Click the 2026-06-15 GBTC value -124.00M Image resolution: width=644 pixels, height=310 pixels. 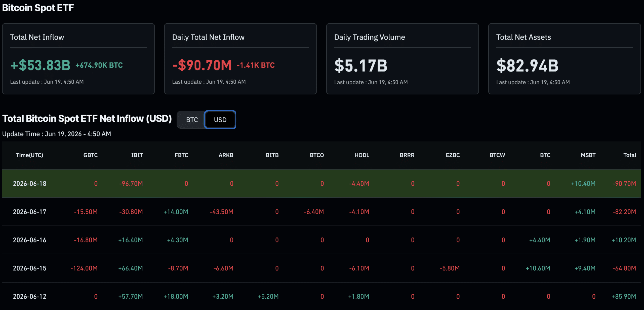84,268
